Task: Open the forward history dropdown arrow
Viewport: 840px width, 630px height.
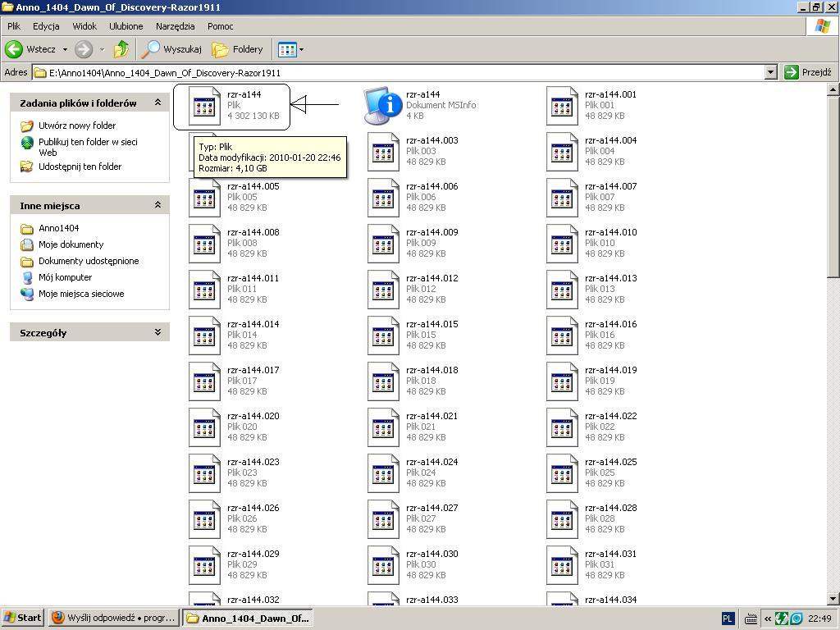Action: coord(102,50)
